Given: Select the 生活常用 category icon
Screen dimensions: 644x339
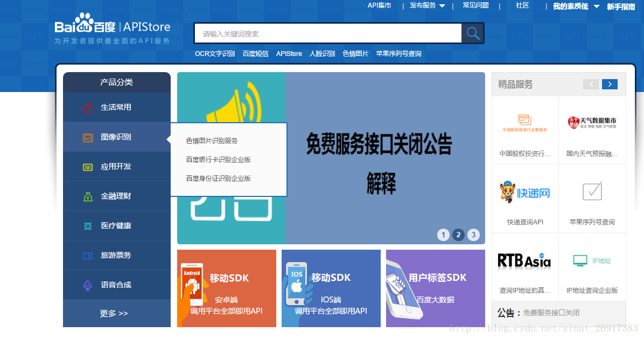Looking at the screenshot, I should [x=88, y=108].
